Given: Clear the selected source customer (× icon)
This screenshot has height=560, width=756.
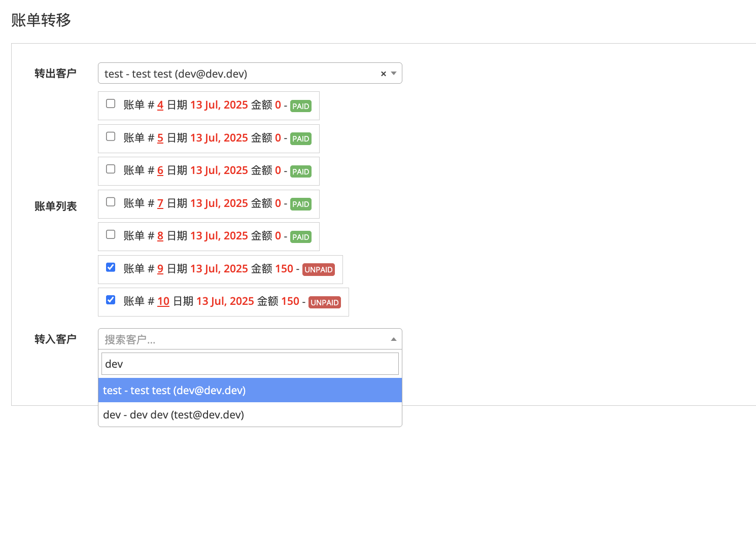Looking at the screenshot, I should pos(383,74).
